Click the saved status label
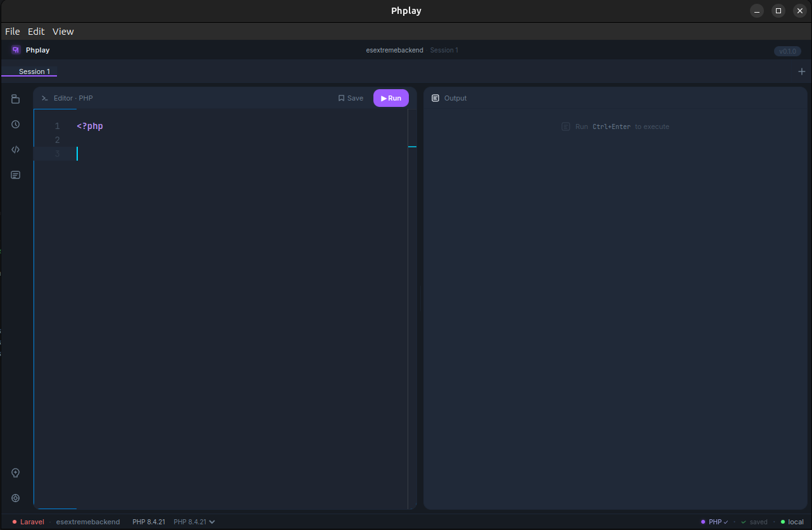The width and height of the screenshot is (812, 530). (754, 522)
